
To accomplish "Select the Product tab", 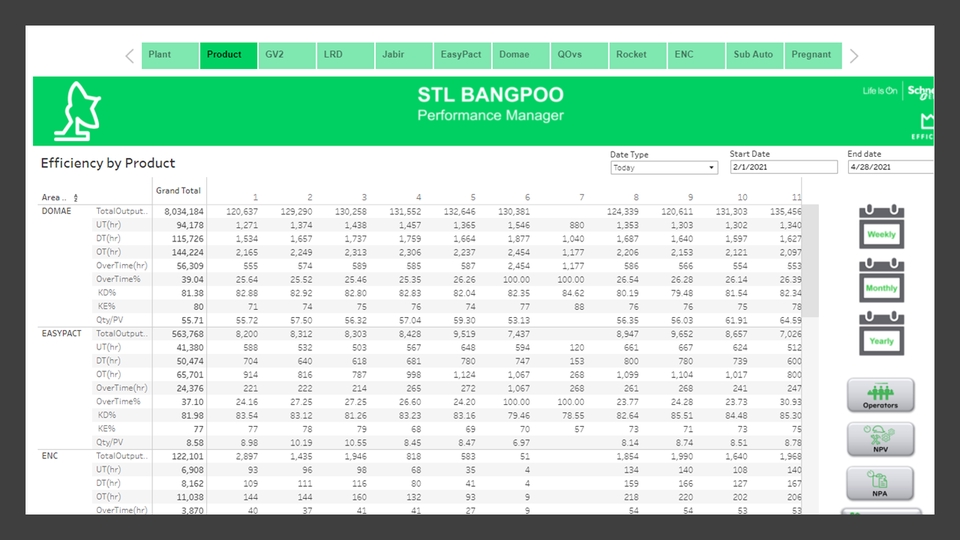I will (228, 55).
